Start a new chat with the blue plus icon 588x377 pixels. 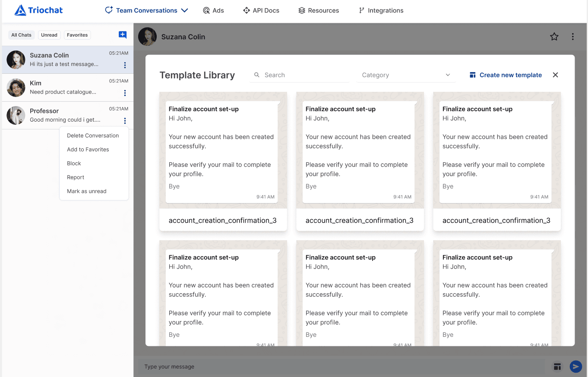pyautogui.click(x=122, y=35)
